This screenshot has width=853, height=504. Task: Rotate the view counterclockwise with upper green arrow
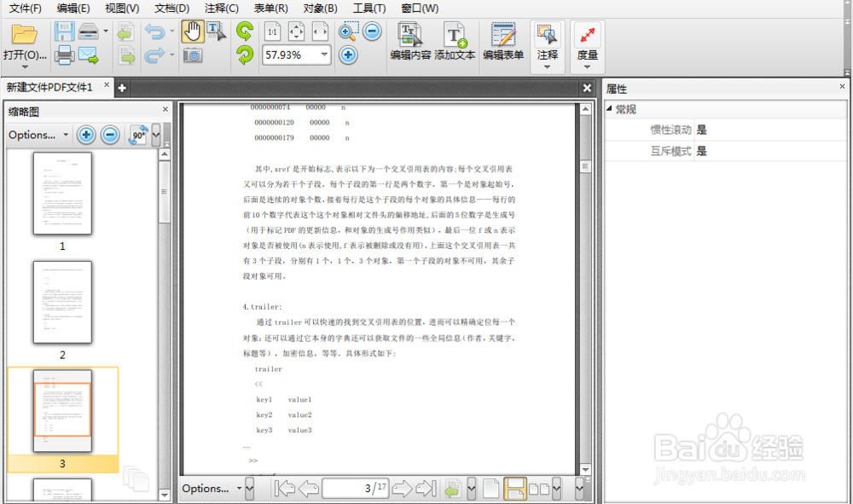tap(245, 31)
